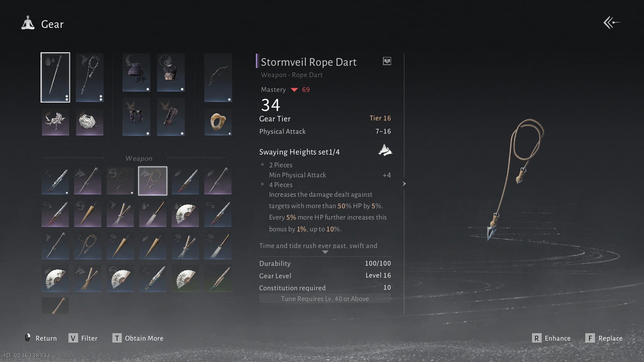Click the Return option
Viewport: 644px width, 362px height.
(x=41, y=338)
